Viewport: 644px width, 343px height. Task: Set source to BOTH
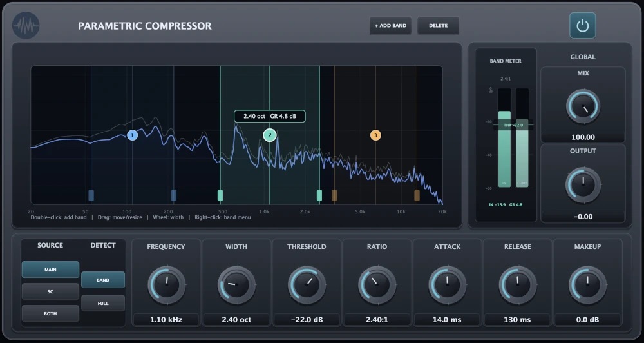(x=50, y=313)
